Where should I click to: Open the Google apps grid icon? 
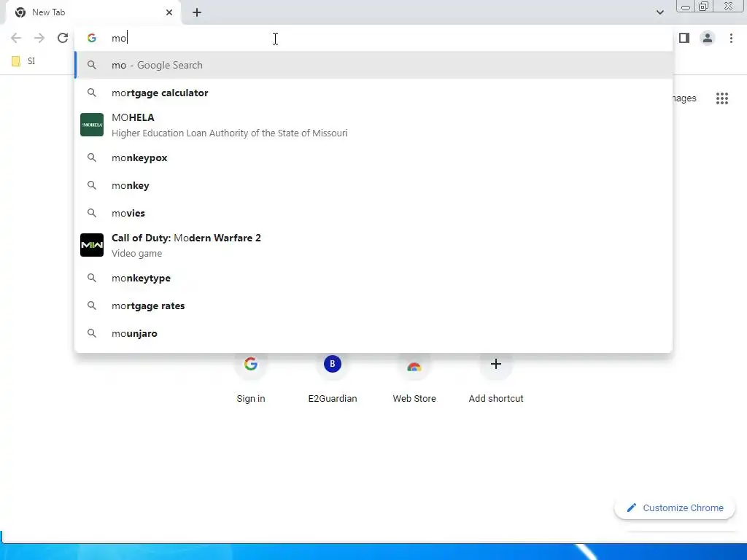point(722,98)
